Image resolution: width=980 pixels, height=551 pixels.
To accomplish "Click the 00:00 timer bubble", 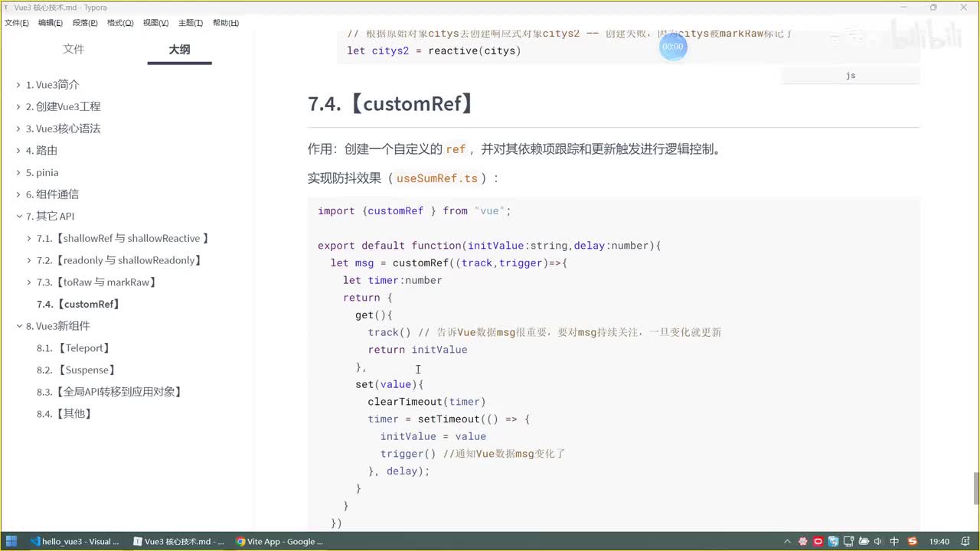I will click(x=673, y=47).
